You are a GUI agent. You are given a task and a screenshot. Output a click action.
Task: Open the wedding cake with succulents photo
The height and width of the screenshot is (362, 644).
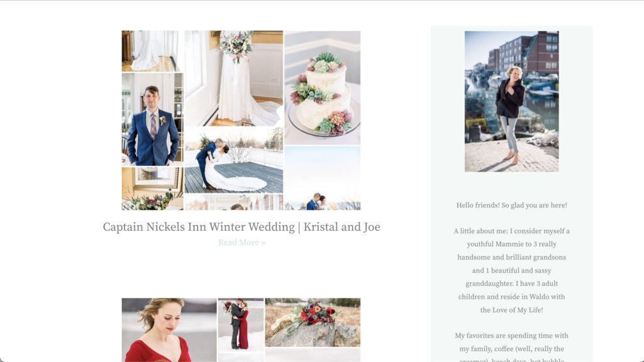click(323, 88)
